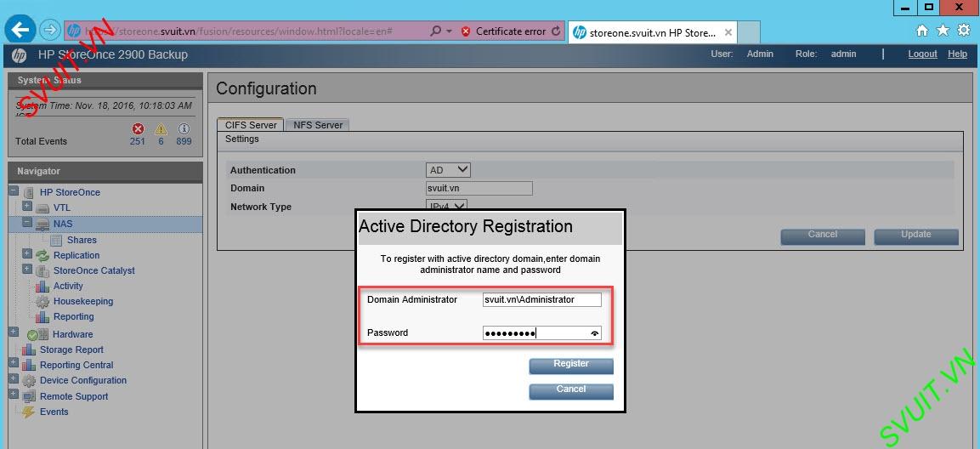Click the blue informational events icon
The width and height of the screenshot is (980, 449).
pyautogui.click(x=184, y=128)
